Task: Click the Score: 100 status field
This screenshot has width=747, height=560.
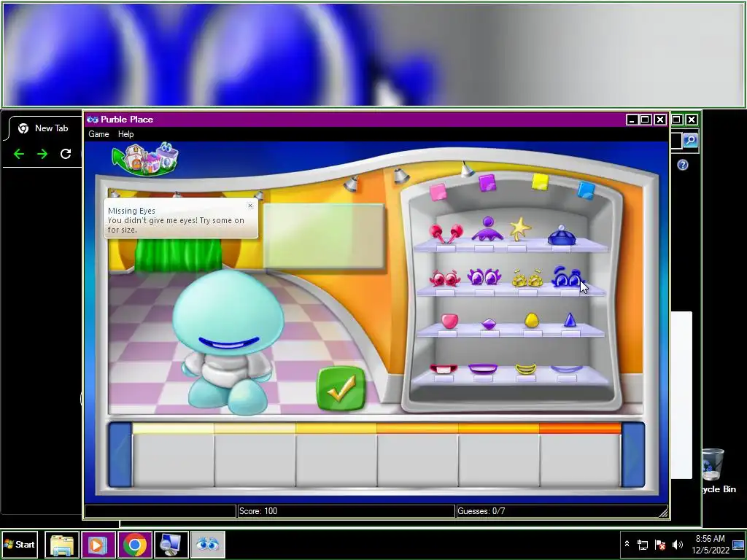Action: (x=346, y=511)
